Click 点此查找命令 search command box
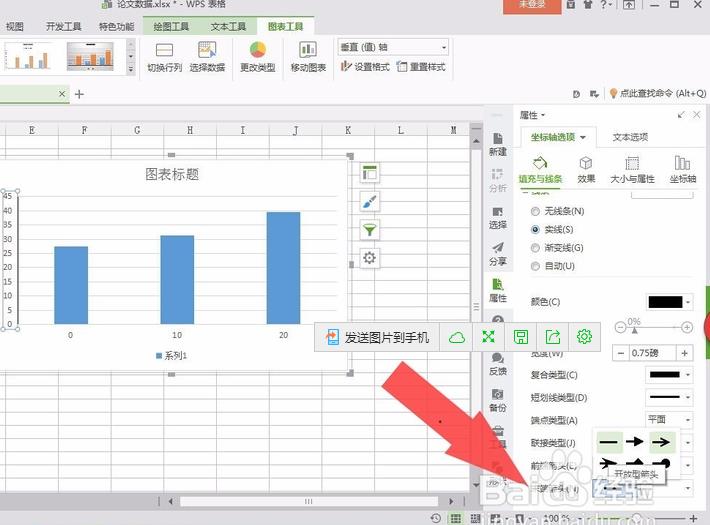710x525 pixels. pyautogui.click(x=658, y=93)
